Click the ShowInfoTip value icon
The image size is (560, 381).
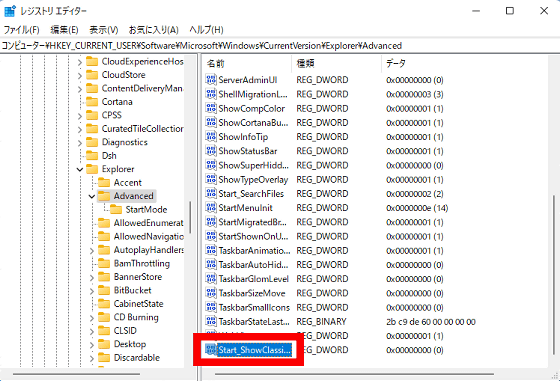[211, 137]
